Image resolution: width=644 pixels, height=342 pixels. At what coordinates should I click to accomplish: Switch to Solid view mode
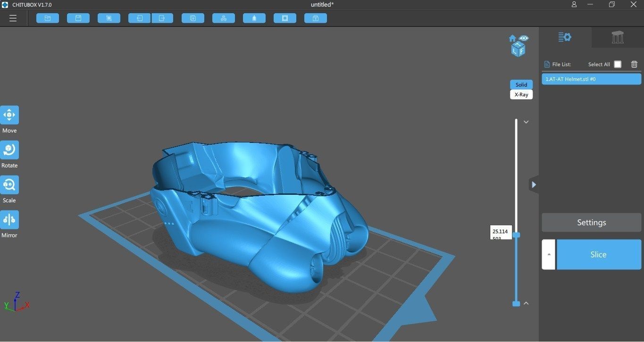pos(521,84)
